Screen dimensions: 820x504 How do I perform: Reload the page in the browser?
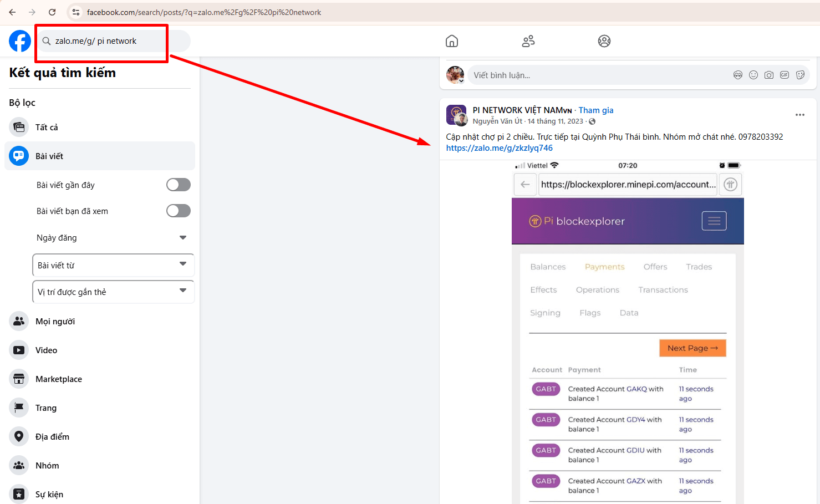point(52,12)
